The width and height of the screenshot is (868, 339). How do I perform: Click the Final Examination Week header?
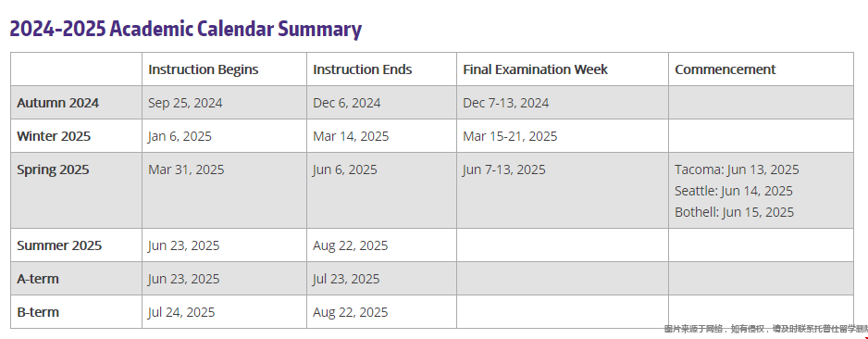point(535,69)
